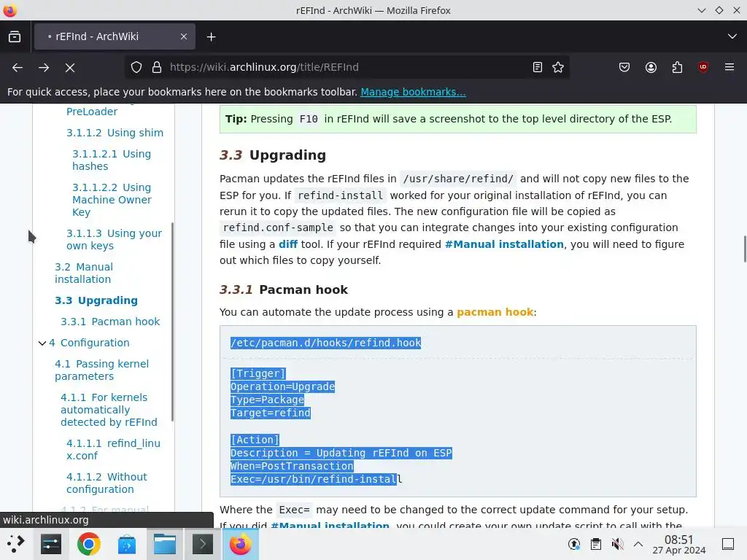Select Firefox in the taskbar
Screen dimensions: 747x560
(241, 544)
